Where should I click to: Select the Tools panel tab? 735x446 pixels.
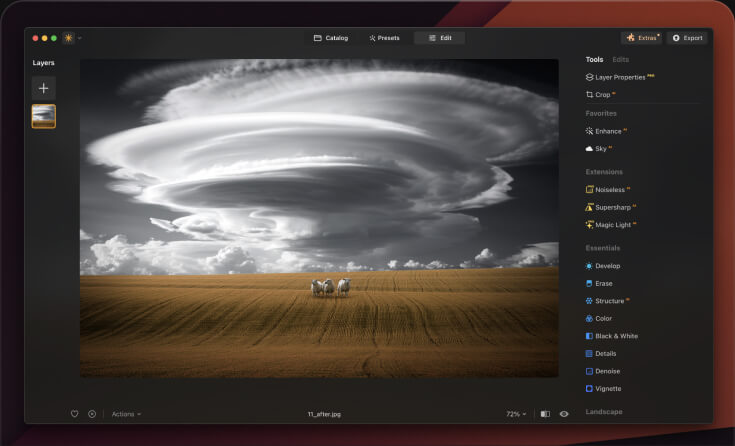(x=594, y=60)
